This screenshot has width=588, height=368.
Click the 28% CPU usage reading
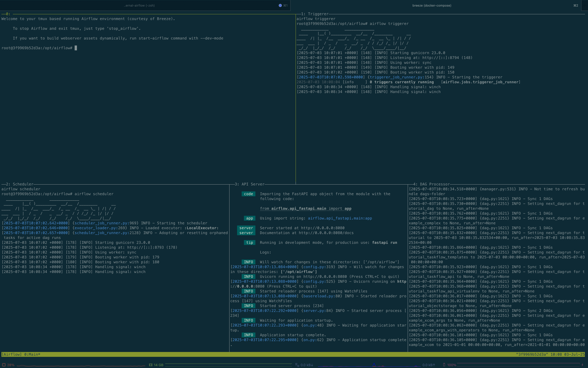tap(11, 365)
